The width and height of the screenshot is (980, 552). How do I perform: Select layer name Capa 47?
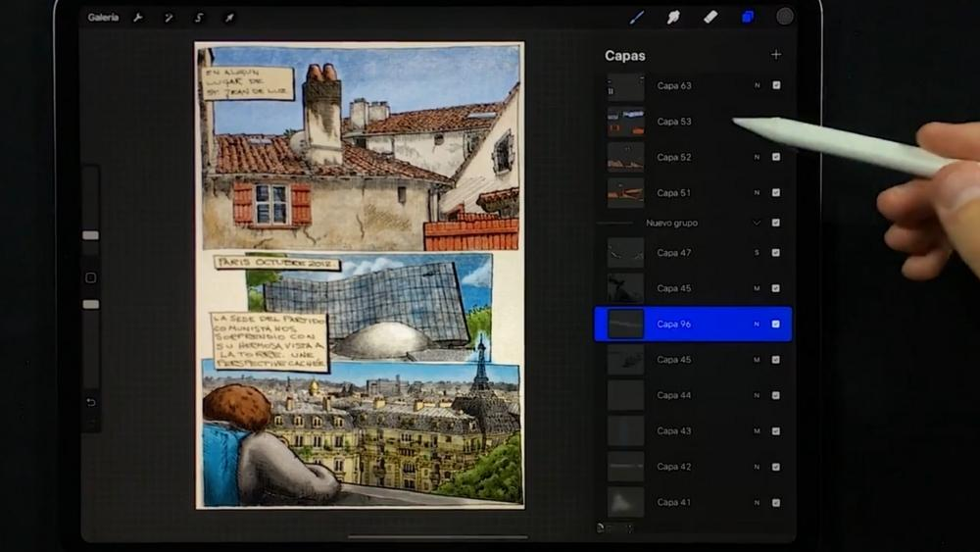(x=674, y=253)
